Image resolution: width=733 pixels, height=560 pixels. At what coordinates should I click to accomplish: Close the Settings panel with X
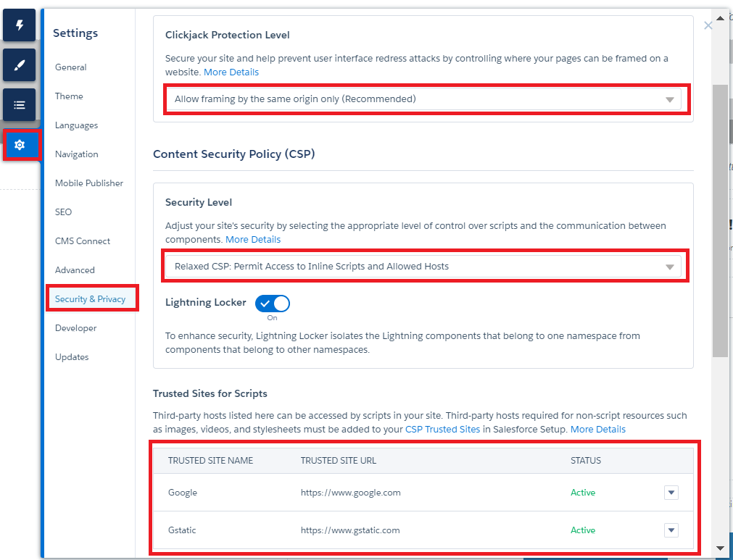[x=708, y=25]
